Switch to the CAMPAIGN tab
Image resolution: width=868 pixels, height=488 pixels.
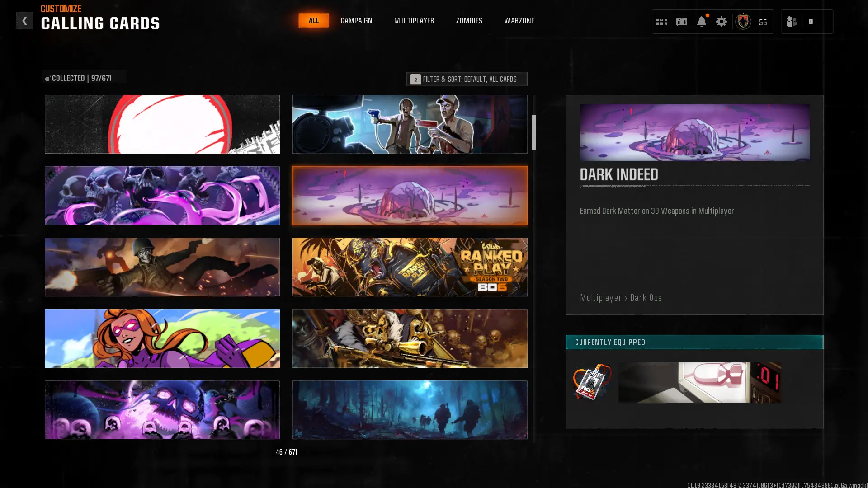pos(356,21)
